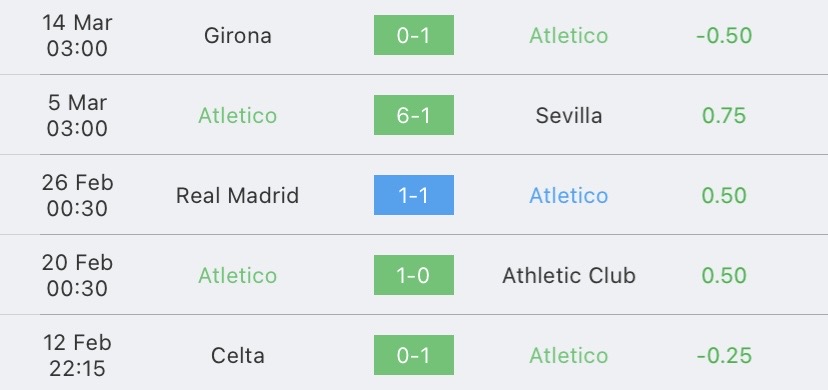This screenshot has height=390, width=828.
Task: Open the Girona team page
Action: [x=238, y=35]
